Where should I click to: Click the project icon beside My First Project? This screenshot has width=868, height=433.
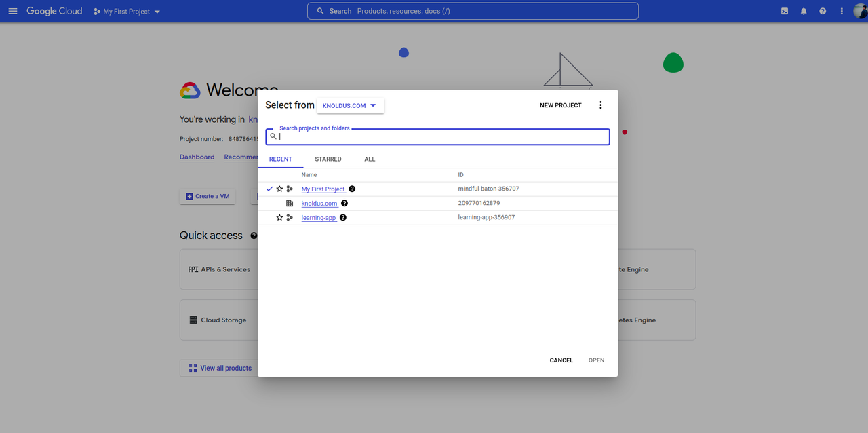coord(290,189)
